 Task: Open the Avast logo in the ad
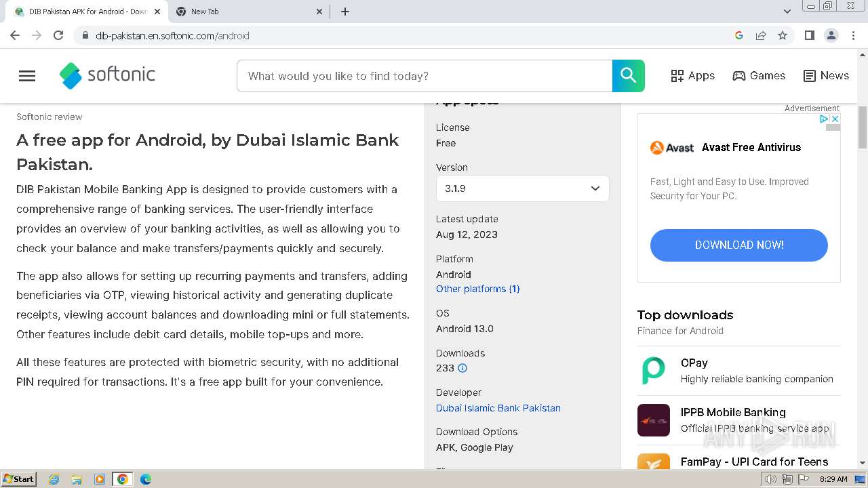[x=672, y=147]
